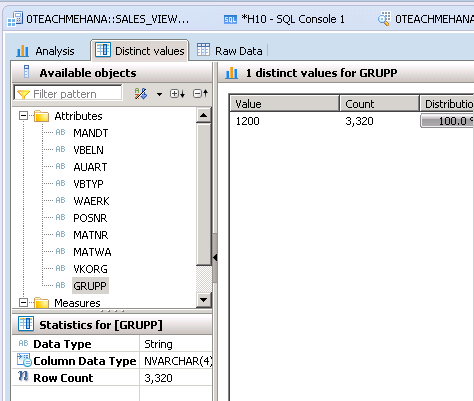Select the GRUPP attribute
The height and width of the screenshot is (401, 474).
click(x=90, y=286)
